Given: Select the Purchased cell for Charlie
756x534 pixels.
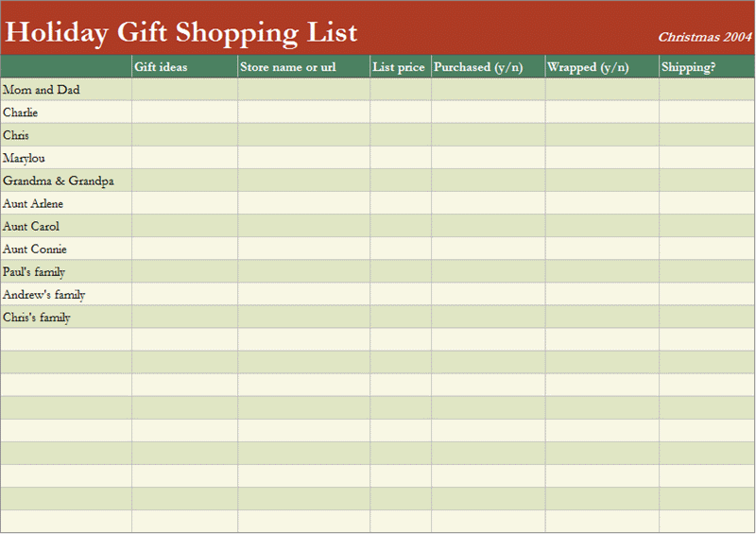Looking at the screenshot, I should tap(489, 112).
